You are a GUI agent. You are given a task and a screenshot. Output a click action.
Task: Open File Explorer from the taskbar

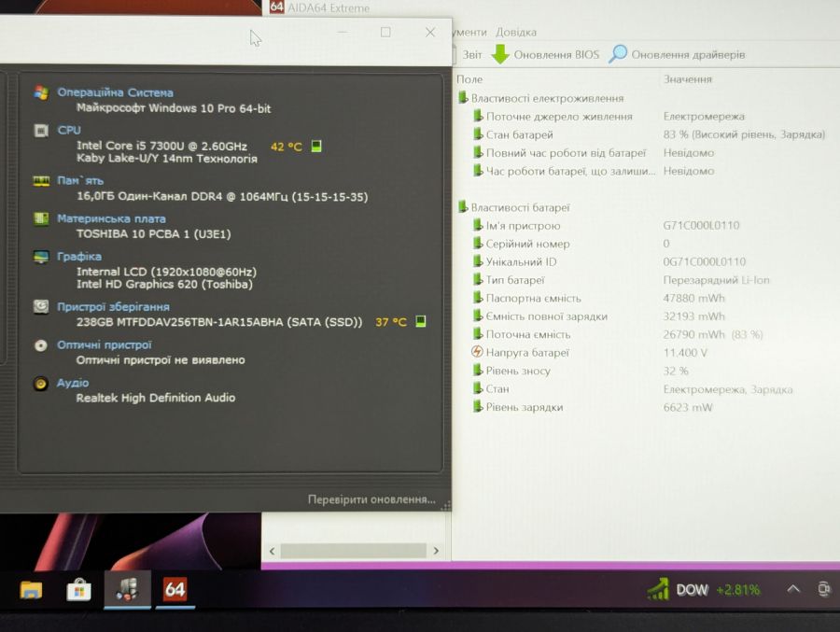click(31, 590)
